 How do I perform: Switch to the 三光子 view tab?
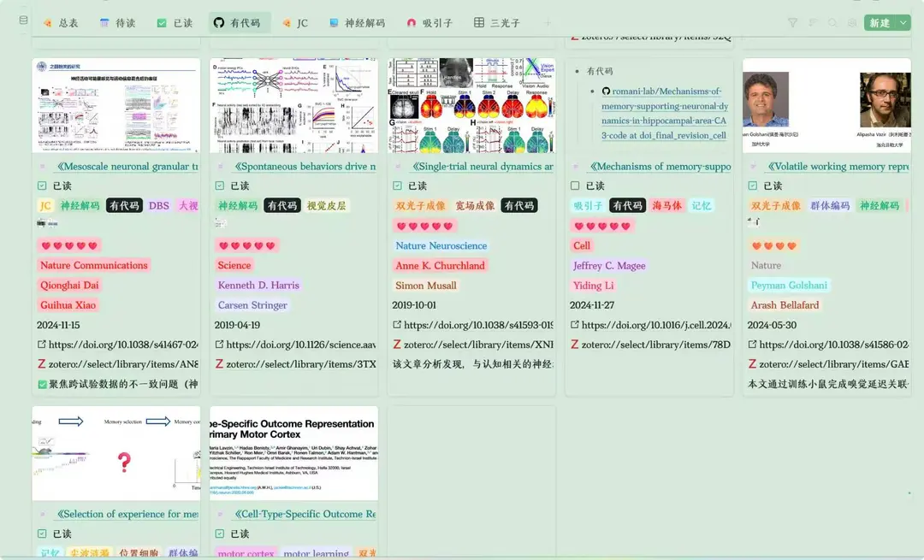[497, 23]
